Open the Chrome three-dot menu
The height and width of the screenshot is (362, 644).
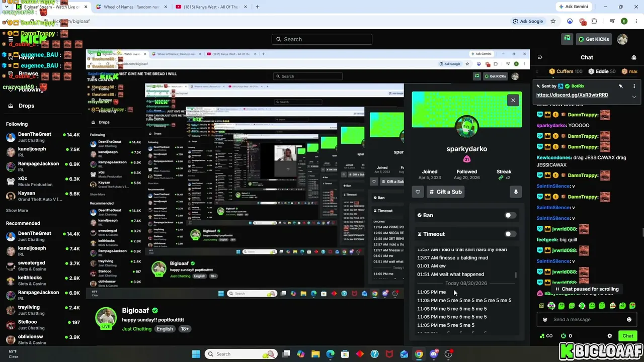coord(635,21)
